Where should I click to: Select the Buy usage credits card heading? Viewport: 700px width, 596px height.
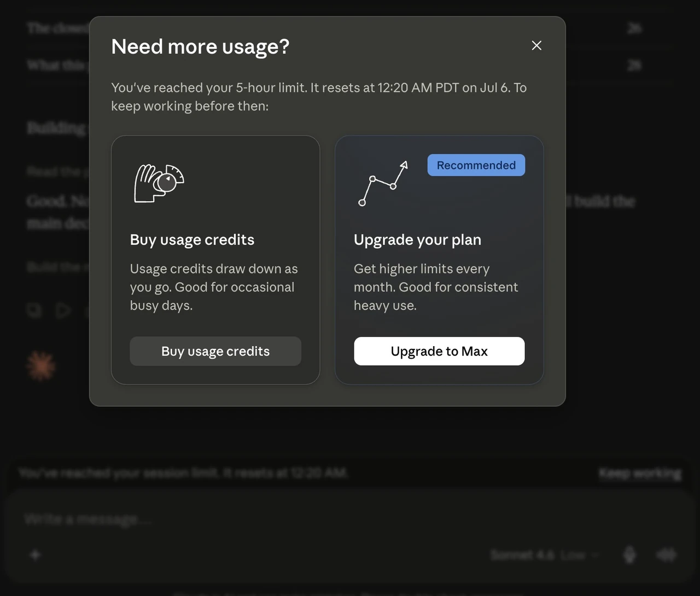click(x=192, y=239)
